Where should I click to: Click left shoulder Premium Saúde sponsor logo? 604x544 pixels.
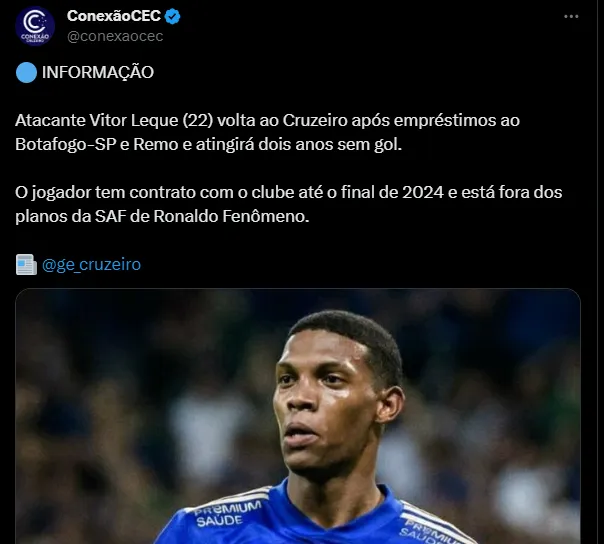(x=227, y=514)
